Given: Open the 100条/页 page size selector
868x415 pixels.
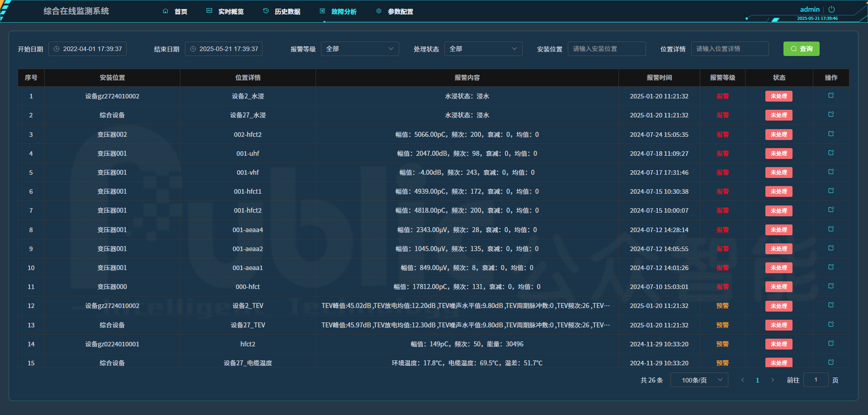Looking at the screenshot, I should (x=699, y=380).
